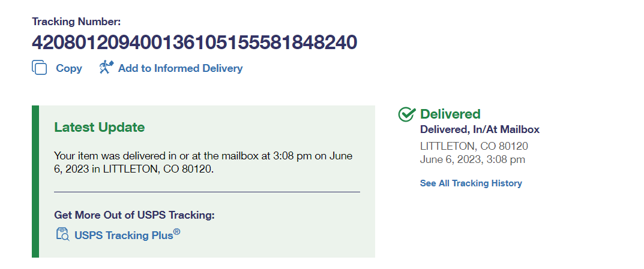Click the Copy text link
644x269 pixels.
[x=68, y=68]
